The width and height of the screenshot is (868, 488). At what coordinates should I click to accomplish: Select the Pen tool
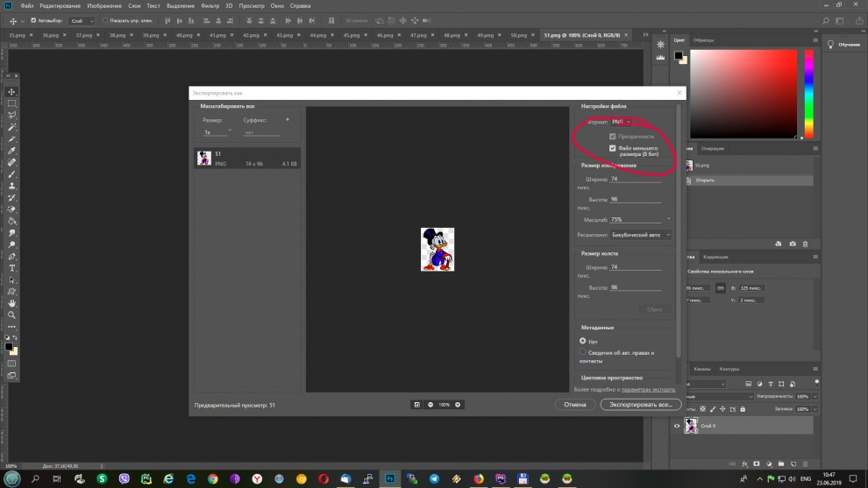[11, 257]
